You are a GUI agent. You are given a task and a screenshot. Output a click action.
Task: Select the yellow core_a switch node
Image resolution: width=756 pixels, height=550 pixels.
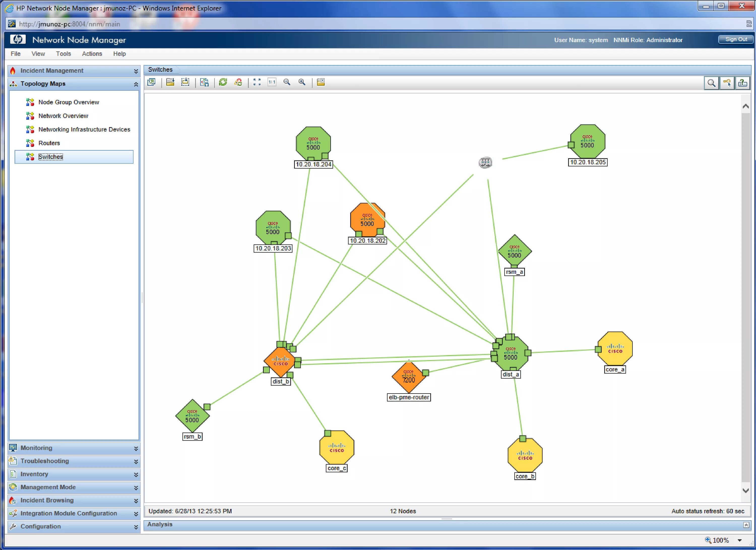[x=615, y=348]
